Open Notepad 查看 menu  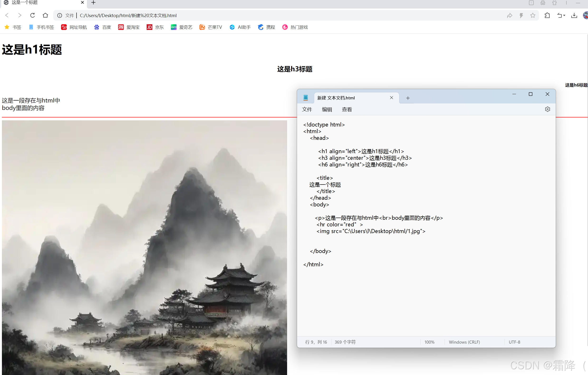pyautogui.click(x=347, y=109)
